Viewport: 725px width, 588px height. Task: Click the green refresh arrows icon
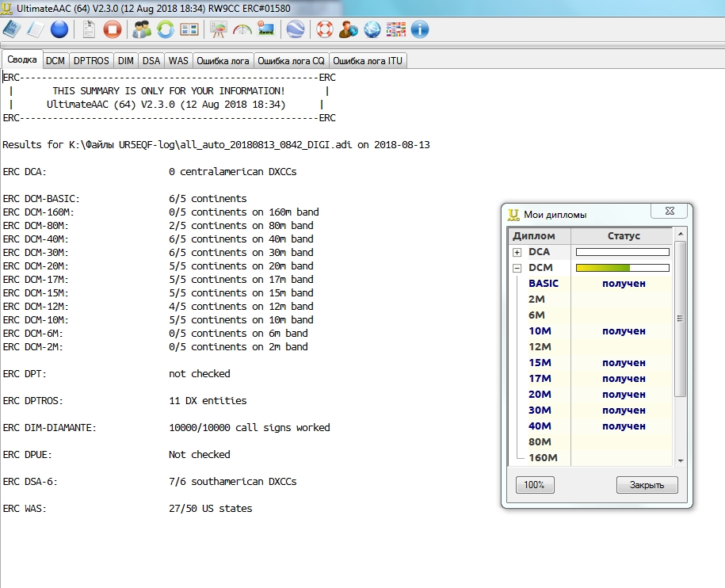[166, 30]
